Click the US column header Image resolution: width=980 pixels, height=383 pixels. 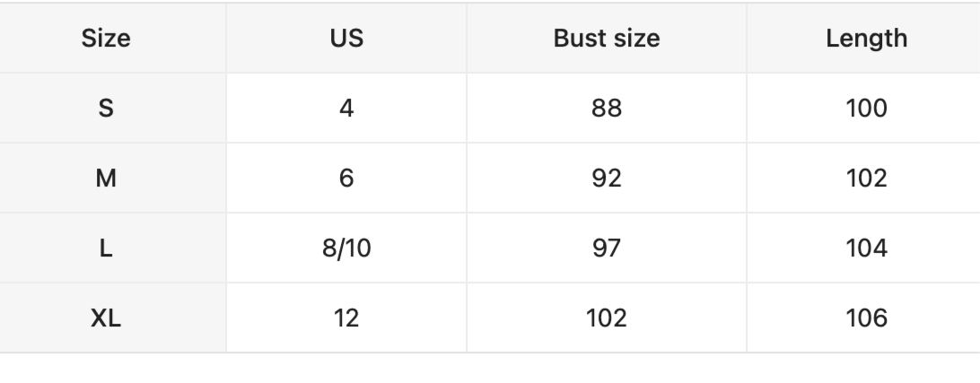[x=346, y=39]
